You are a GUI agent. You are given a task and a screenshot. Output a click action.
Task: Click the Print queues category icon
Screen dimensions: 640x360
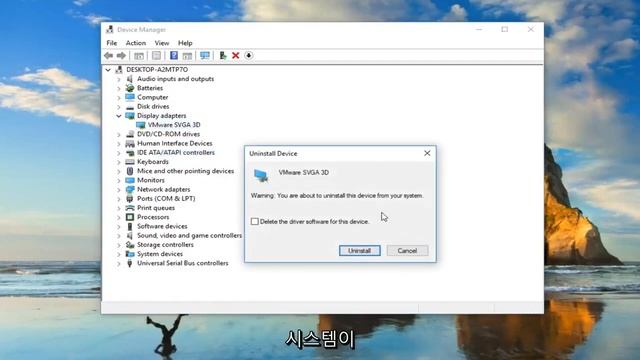pyautogui.click(x=130, y=208)
